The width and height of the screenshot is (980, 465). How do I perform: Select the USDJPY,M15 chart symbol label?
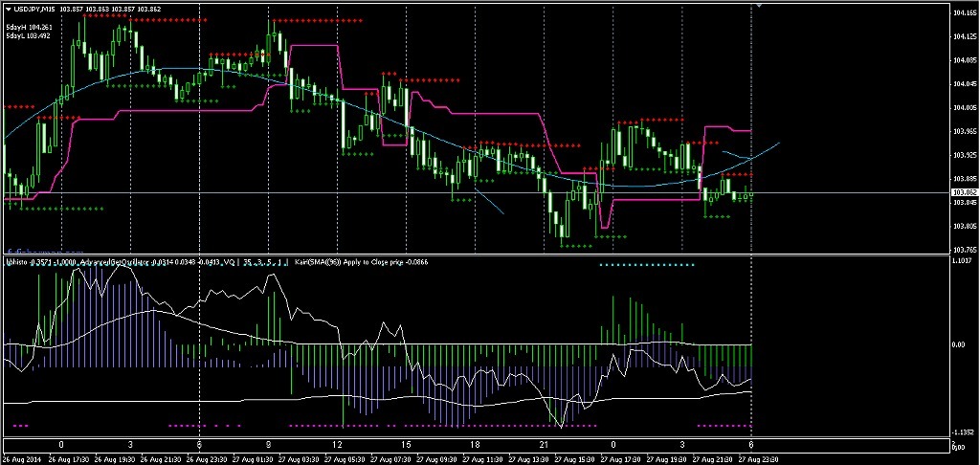(x=36, y=10)
